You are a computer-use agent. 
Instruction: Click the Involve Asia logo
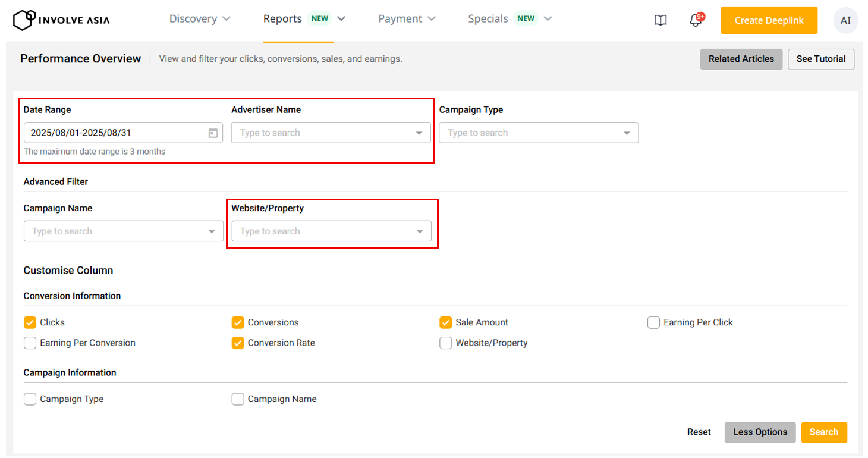click(x=61, y=20)
